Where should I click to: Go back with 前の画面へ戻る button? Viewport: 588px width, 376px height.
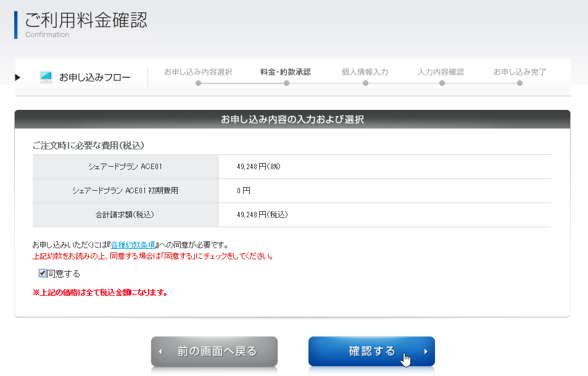pos(216,351)
